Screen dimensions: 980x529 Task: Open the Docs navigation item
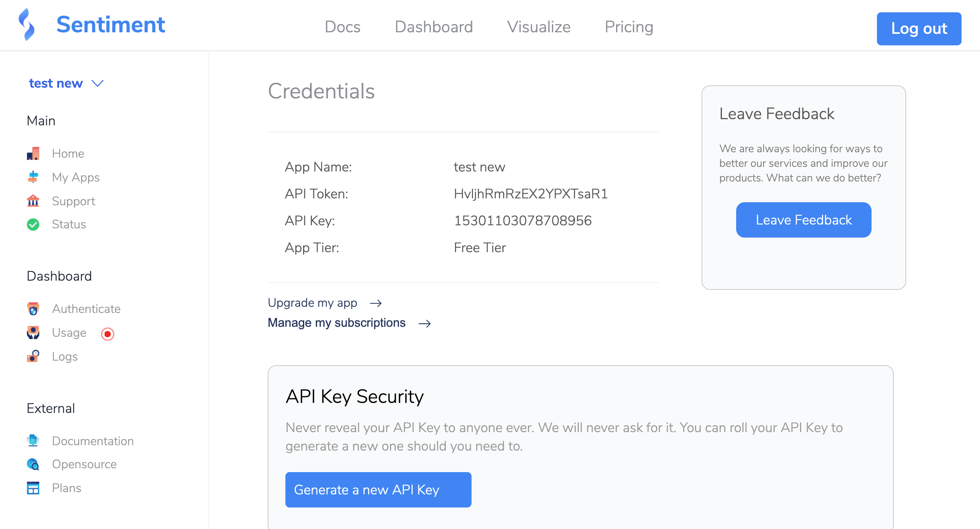(342, 27)
